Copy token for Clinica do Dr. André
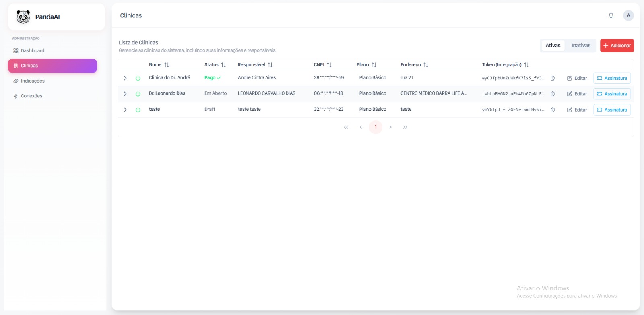This screenshot has width=644, height=315. point(553,78)
